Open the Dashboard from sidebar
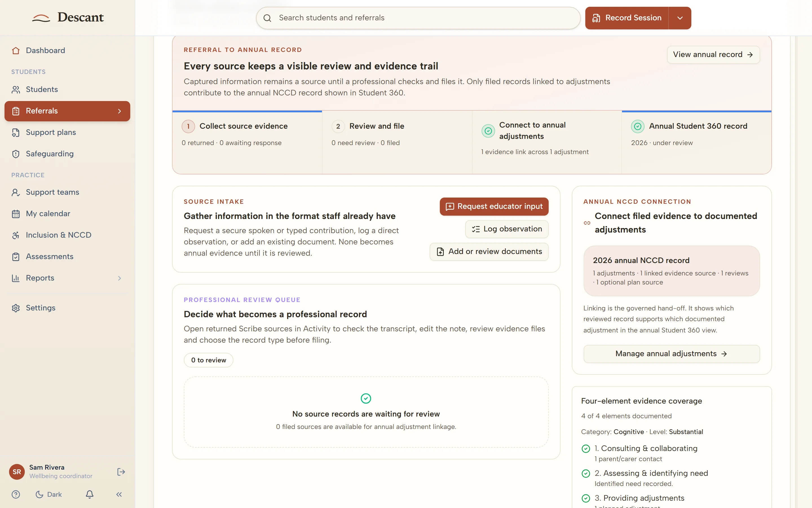Image resolution: width=812 pixels, height=508 pixels. coord(67,51)
